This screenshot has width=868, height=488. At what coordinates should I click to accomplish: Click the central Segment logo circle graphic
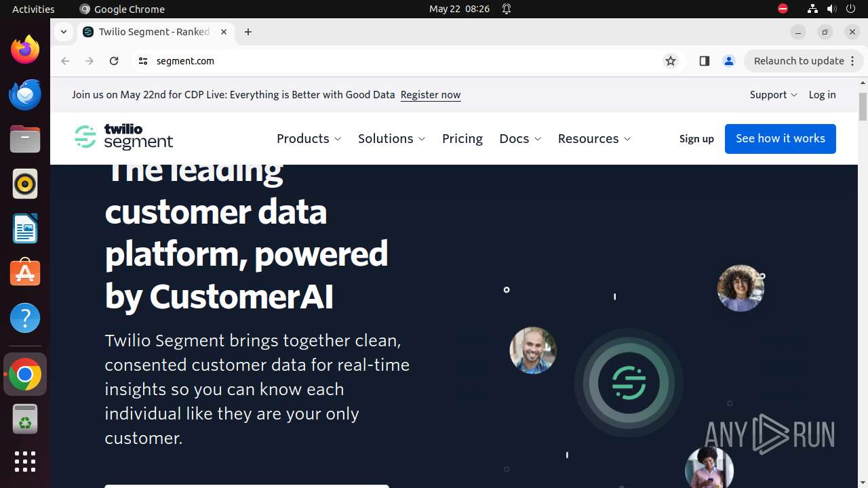(x=629, y=383)
